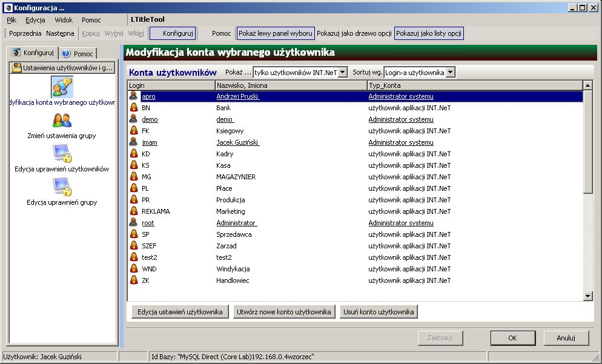Open Modyfikacja konta wybranego użytkownika icon
The image size is (602, 364).
[62, 87]
